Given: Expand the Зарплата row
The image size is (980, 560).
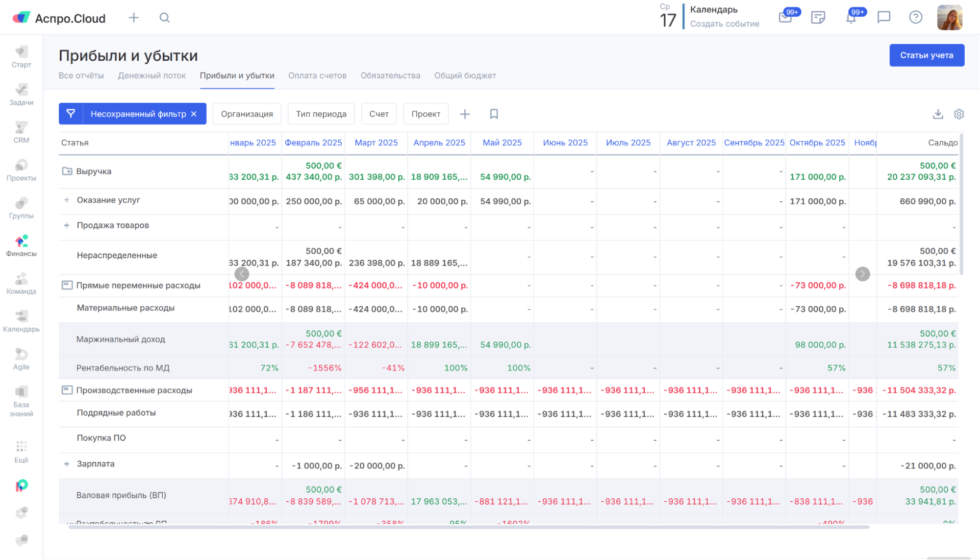Looking at the screenshot, I should (x=67, y=464).
